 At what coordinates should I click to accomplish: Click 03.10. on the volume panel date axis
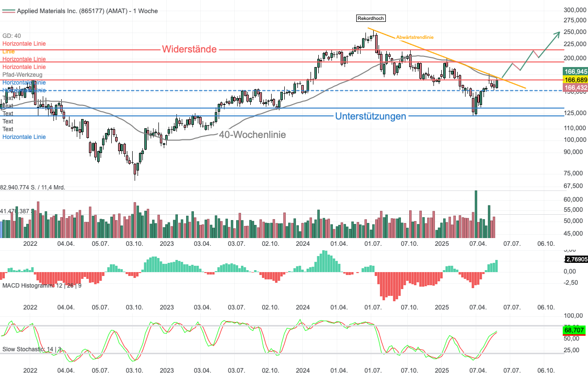coord(134,243)
